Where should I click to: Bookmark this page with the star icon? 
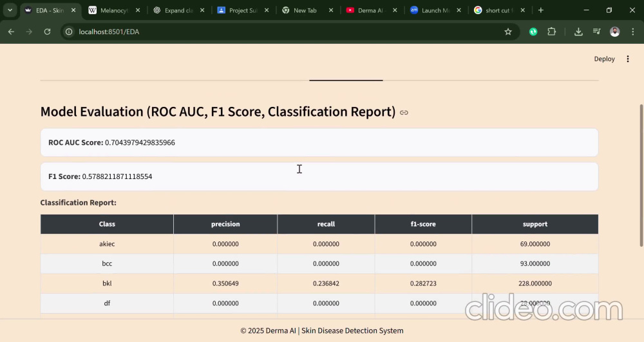coord(508,32)
